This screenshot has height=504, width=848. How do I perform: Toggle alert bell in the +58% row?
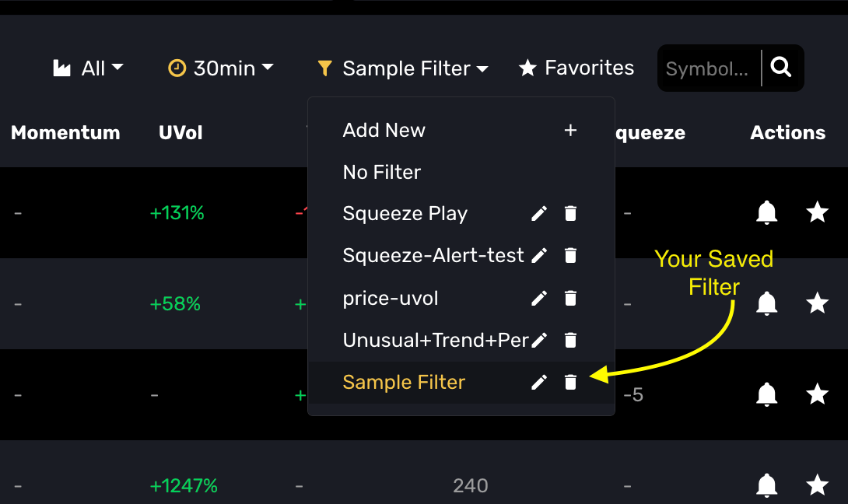[766, 303]
